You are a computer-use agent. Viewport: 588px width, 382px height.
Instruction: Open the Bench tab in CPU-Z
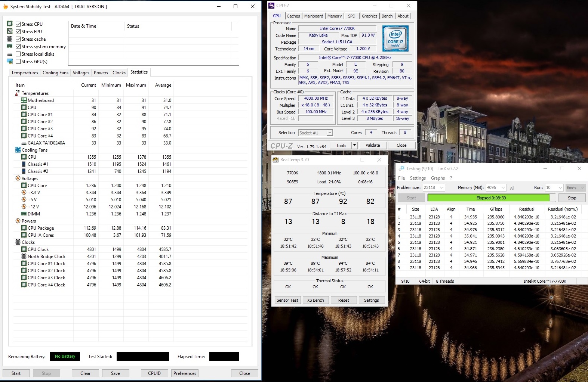coord(387,16)
